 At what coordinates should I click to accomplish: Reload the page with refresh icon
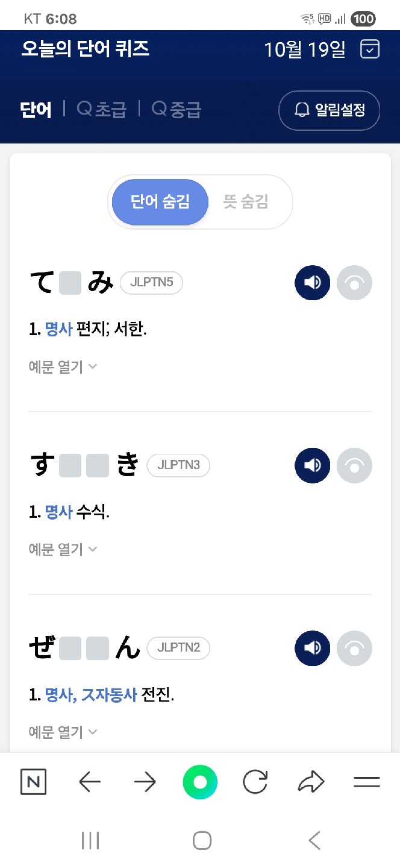[x=255, y=782]
